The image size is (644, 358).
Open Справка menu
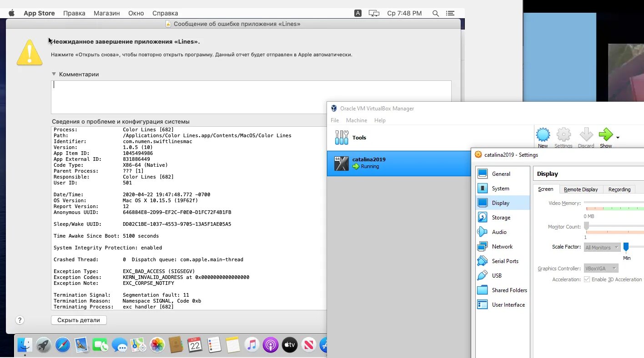coord(165,13)
